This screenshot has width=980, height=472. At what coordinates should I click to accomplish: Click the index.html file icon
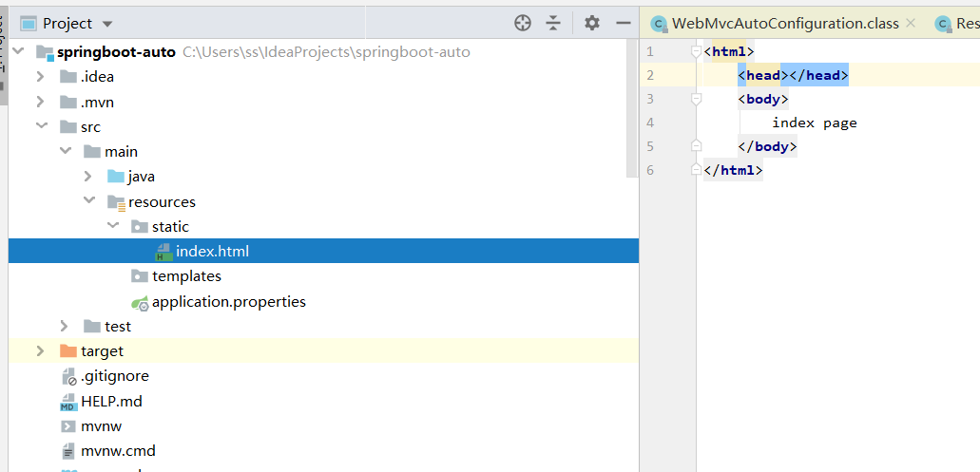pyautogui.click(x=163, y=252)
